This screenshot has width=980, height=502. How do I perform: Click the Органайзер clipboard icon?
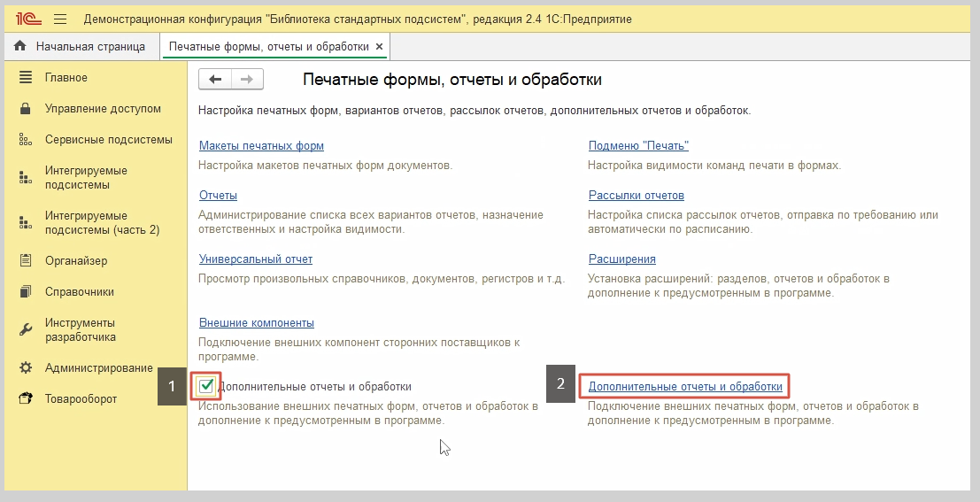coord(26,260)
